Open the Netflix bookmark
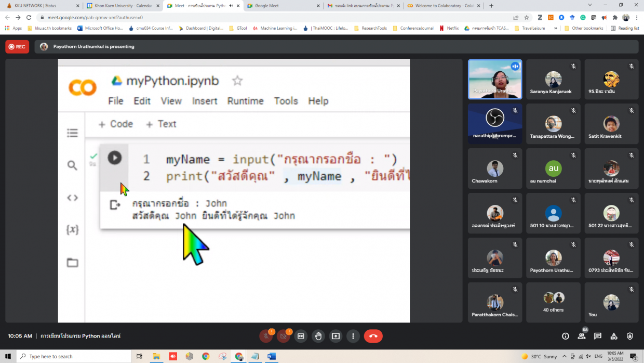This screenshot has height=363, width=644. click(x=452, y=28)
